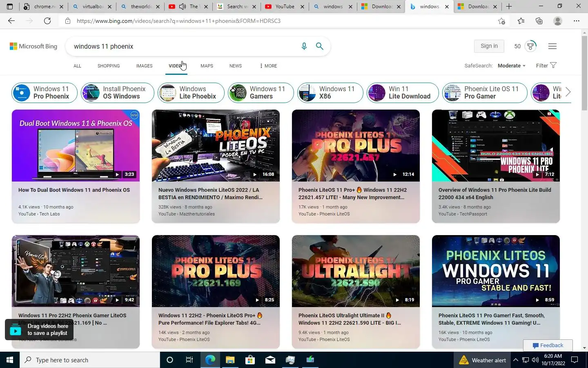Viewport: 588px width, 368px height.
Task: Play the Windows 11 Pro Phoenix Lite overview thumbnail
Action: [x=496, y=146]
